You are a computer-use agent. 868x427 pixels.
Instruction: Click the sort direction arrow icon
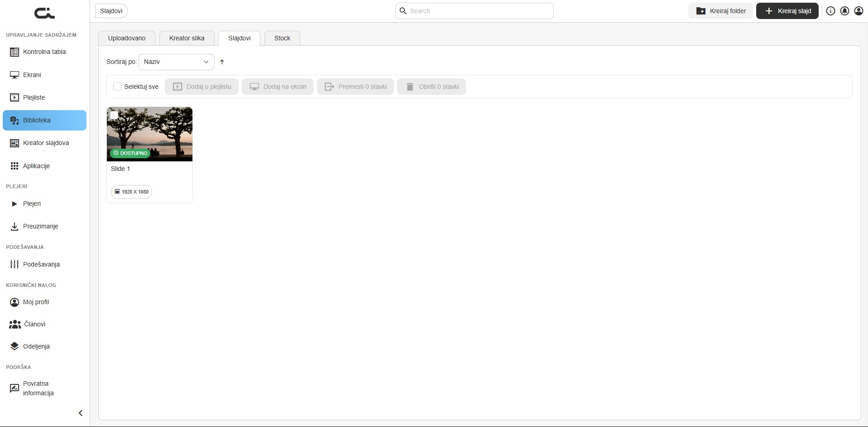(222, 62)
